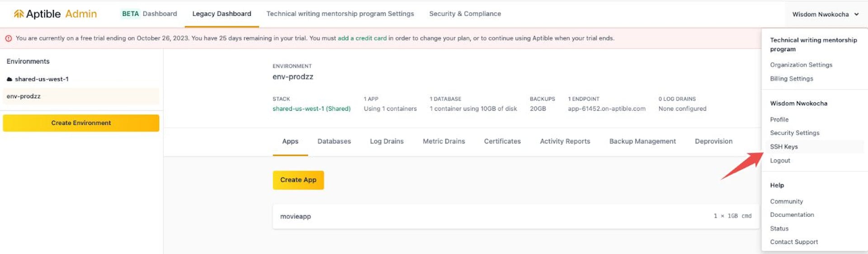Go to the Backup Management tab

642,141
